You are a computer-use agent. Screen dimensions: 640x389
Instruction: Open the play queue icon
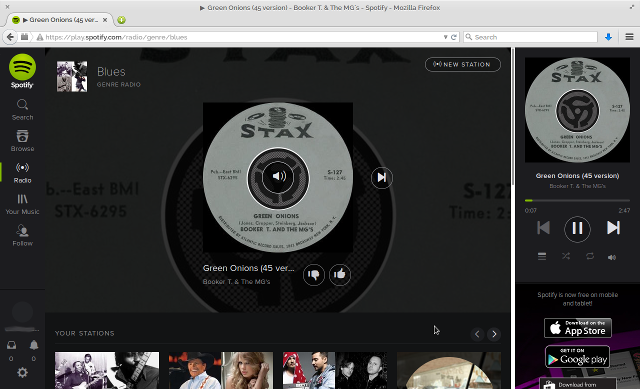tap(542, 256)
